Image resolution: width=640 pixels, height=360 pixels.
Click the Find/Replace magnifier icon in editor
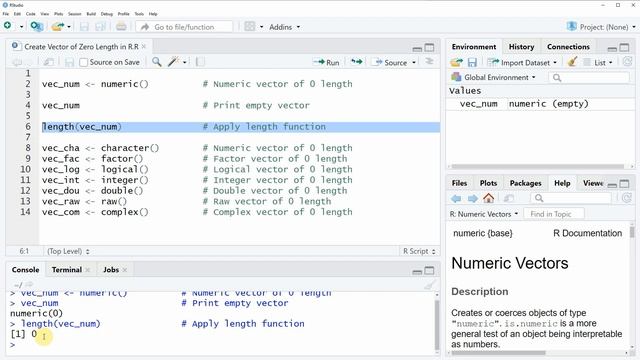coord(156,62)
